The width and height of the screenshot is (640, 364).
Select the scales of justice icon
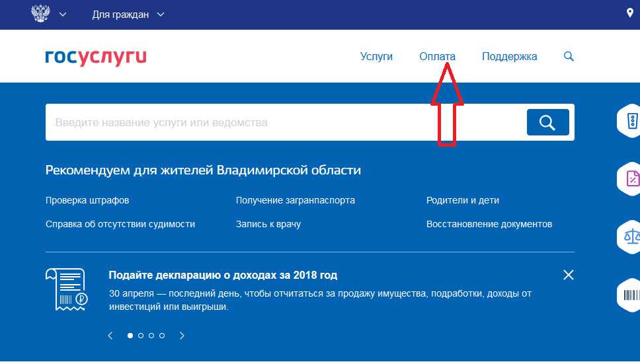(631, 236)
